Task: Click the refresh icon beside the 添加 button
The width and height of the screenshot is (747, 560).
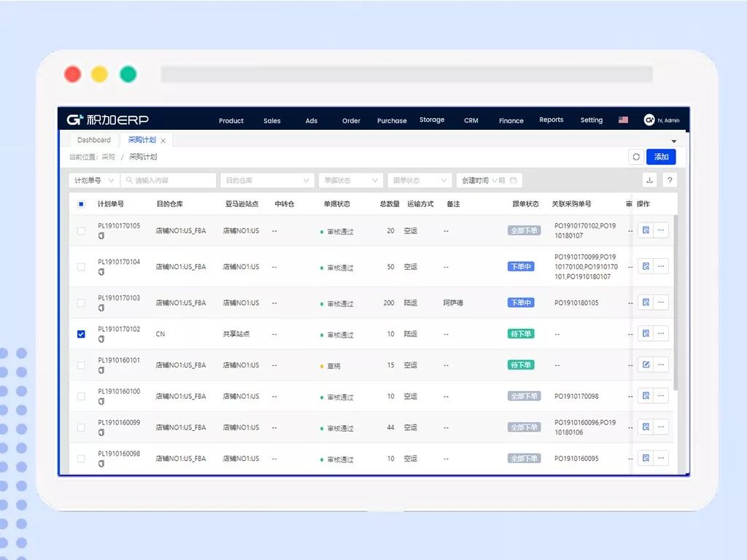Action: click(x=636, y=157)
